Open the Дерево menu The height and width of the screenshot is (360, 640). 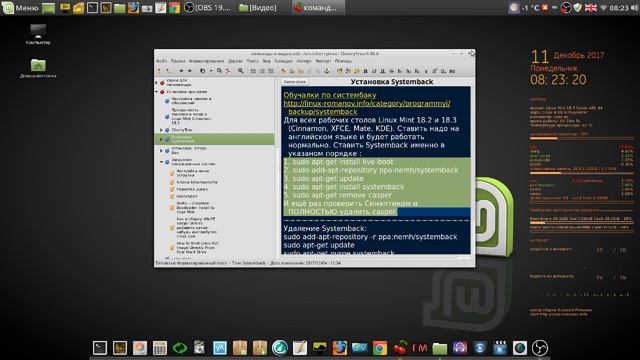(x=236, y=61)
